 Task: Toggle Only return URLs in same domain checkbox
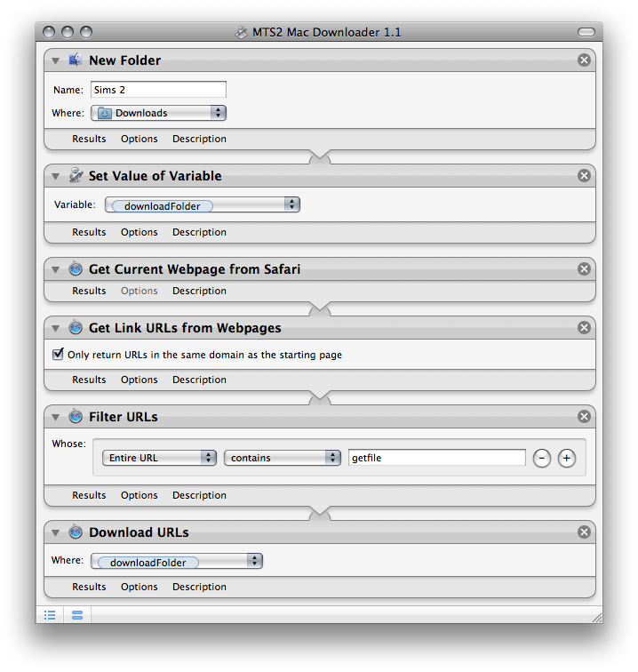[58, 354]
